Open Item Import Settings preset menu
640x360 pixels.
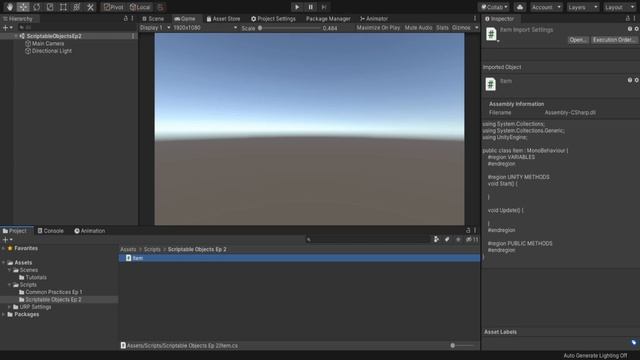pyautogui.click(x=636, y=29)
